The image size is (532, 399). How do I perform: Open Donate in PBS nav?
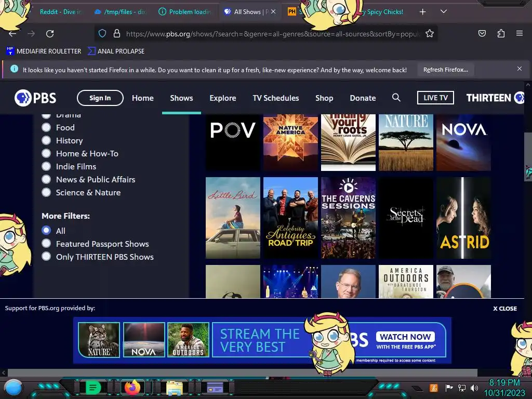pos(363,98)
